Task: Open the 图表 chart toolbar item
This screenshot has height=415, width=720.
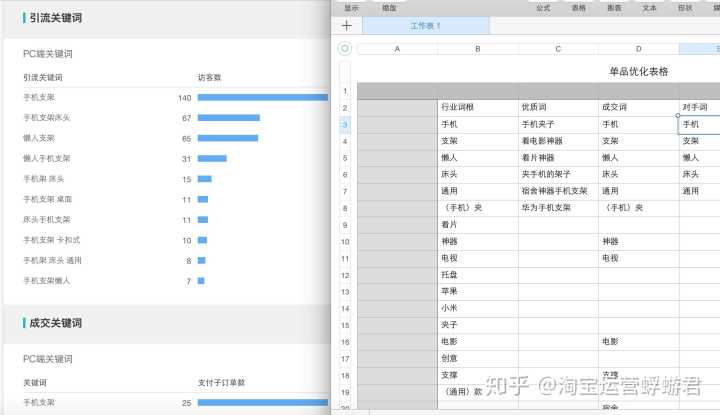Action: (613, 7)
